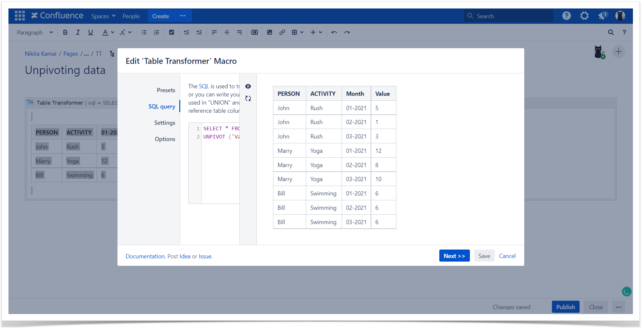Image resolution: width=644 pixels, height=330 pixels.
Task: Open the help question mark icon
Action: [566, 16]
